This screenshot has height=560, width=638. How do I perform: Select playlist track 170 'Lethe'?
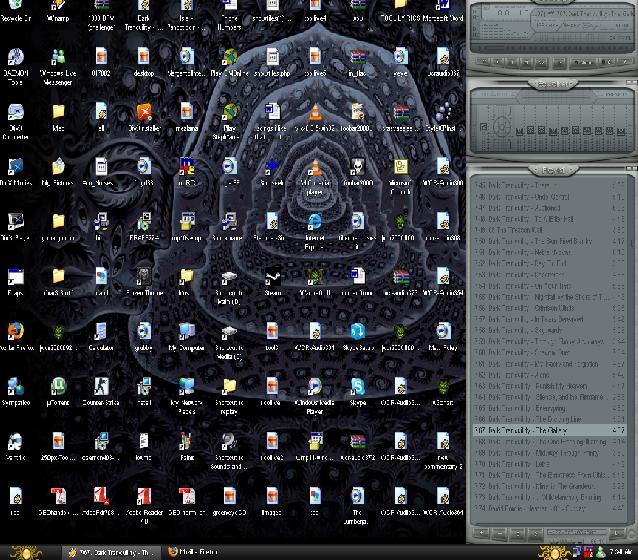[549, 464]
